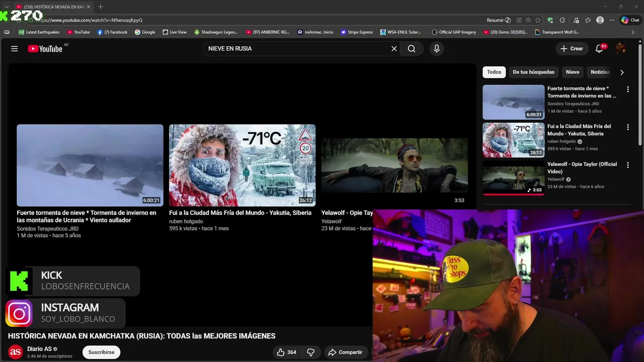The width and height of the screenshot is (644, 362).
Task: Open Copilot Chat in the browser toolbar
Action: tap(630, 20)
